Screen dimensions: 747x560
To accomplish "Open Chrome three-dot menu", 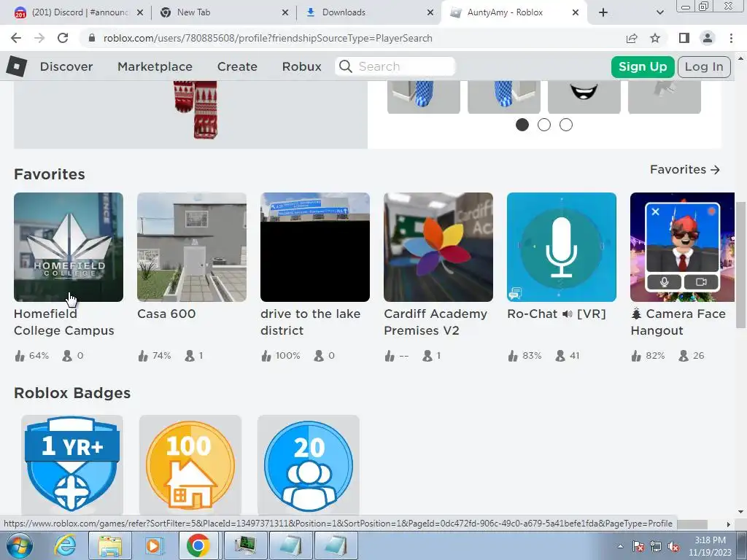I will point(731,38).
